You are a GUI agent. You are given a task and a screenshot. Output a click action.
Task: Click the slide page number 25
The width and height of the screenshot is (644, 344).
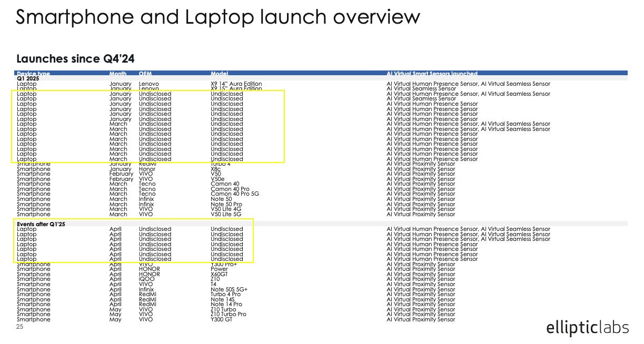(20, 327)
